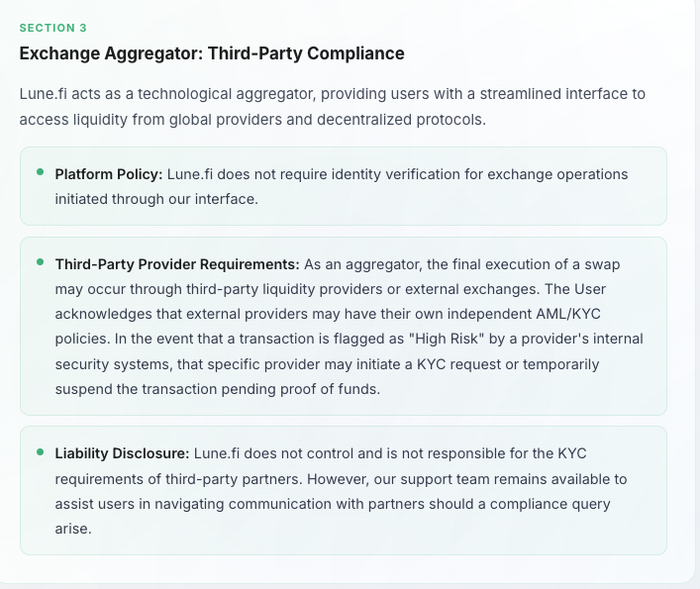Click the intro paragraph about technological aggregator

point(333,107)
